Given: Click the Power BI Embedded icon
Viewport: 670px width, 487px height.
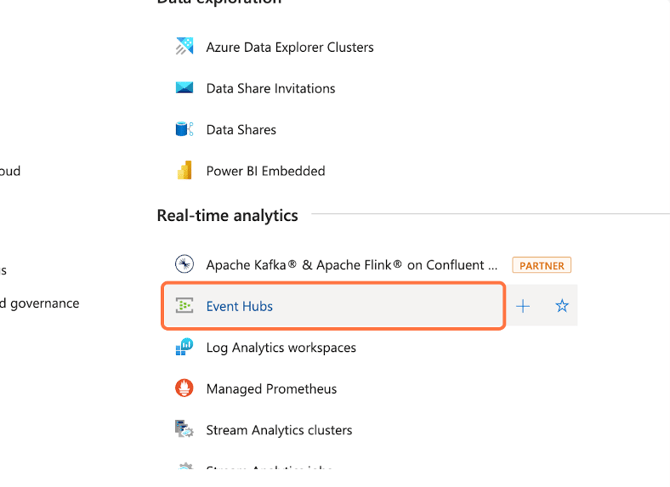Looking at the screenshot, I should 184,171.
